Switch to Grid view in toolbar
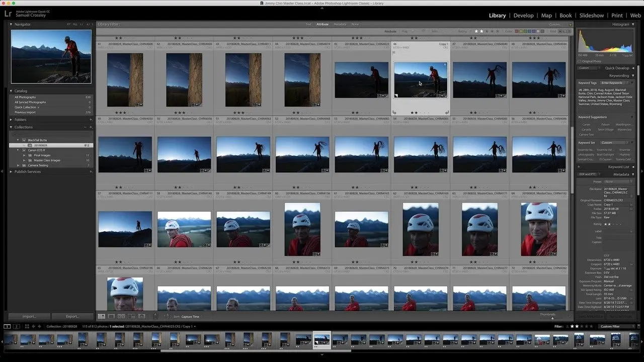Viewport: 644px width, 362px height. pos(101,316)
